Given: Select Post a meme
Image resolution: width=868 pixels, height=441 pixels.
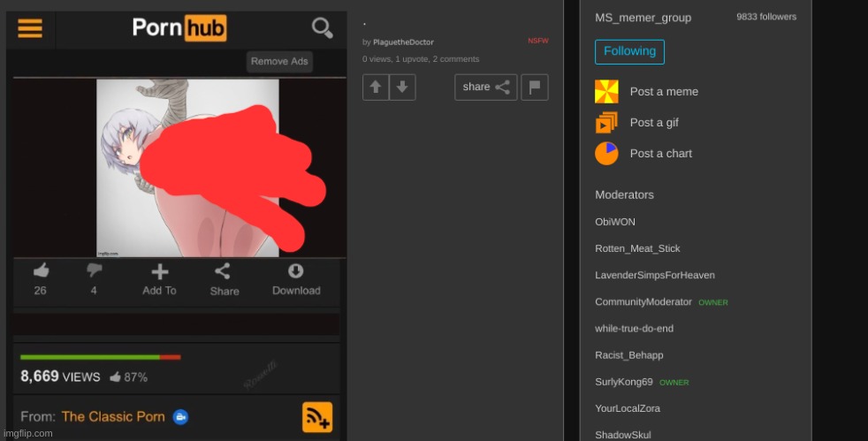Looking at the screenshot, I should click(x=663, y=92).
